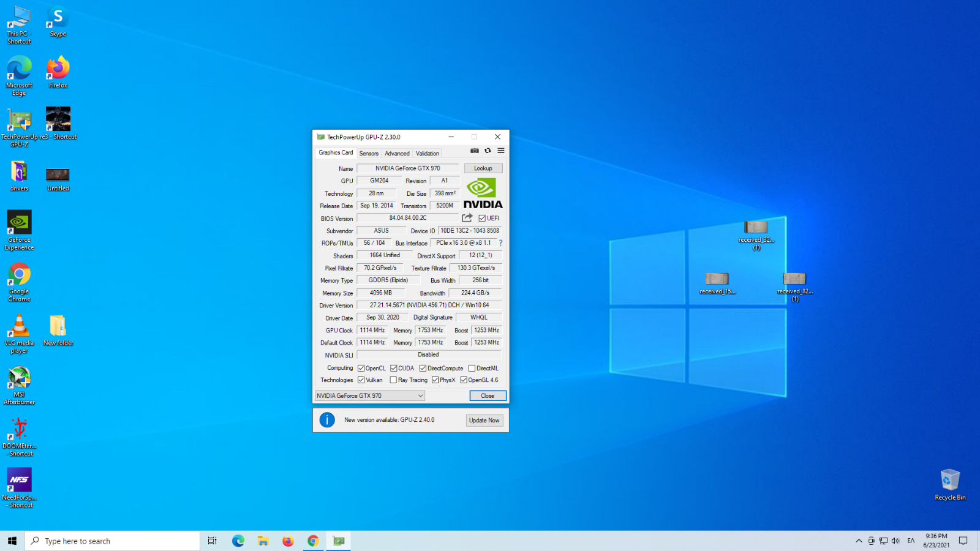Open VLC media player desktop icon

pos(19,334)
